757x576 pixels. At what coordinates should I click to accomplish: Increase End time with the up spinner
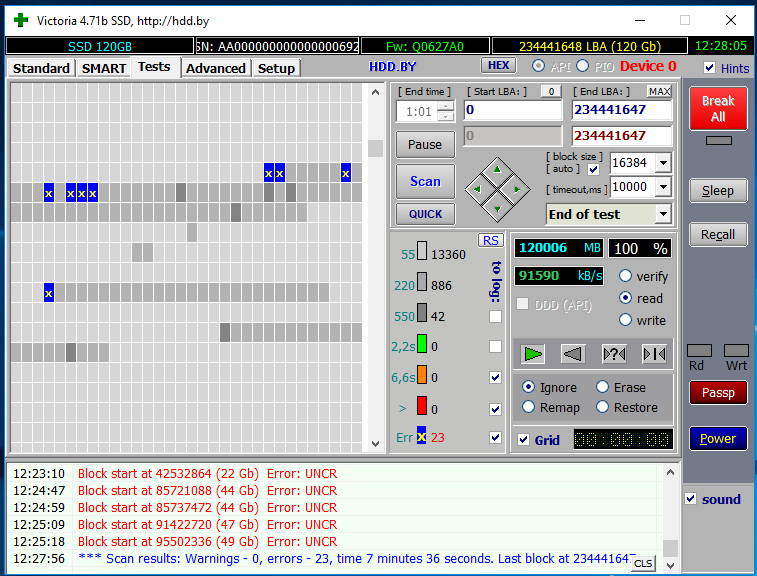point(446,106)
